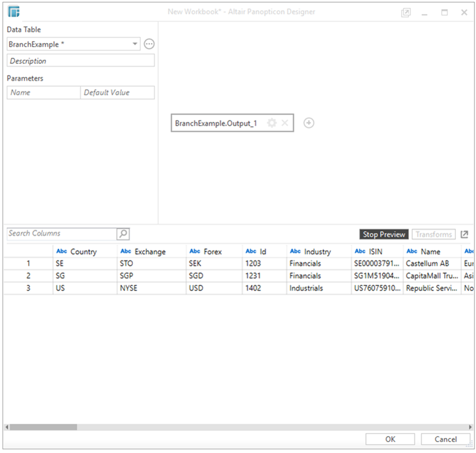Click the ellipsis icon beside data table name
The image size is (476, 453).
click(149, 44)
